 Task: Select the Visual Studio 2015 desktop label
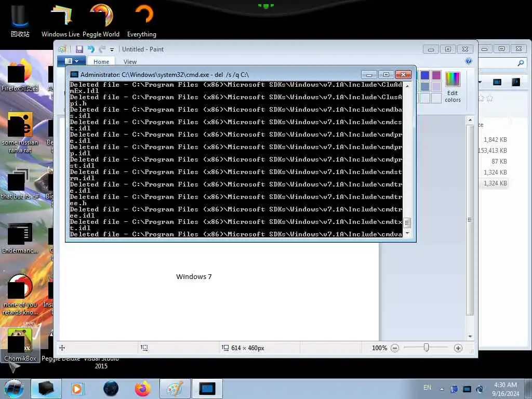(101, 362)
